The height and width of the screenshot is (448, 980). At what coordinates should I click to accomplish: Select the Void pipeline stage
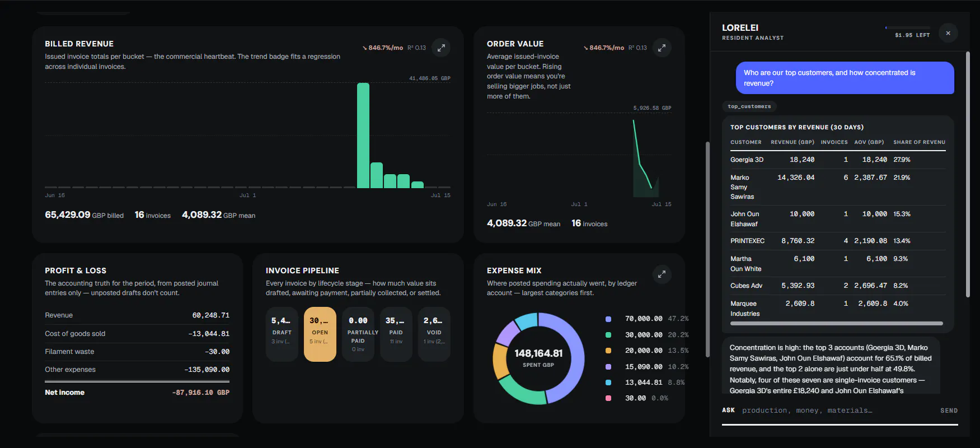434,334
